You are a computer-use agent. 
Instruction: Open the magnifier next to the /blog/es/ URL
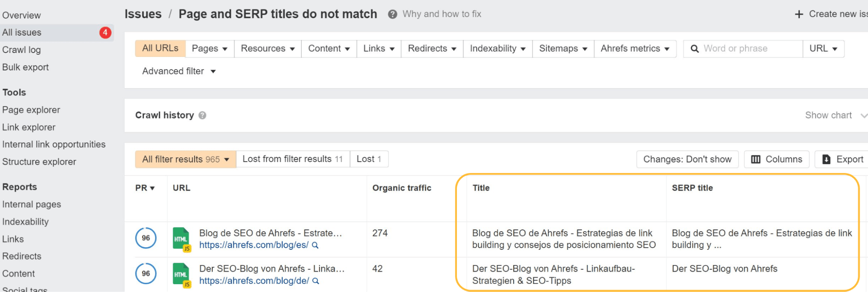coord(315,245)
